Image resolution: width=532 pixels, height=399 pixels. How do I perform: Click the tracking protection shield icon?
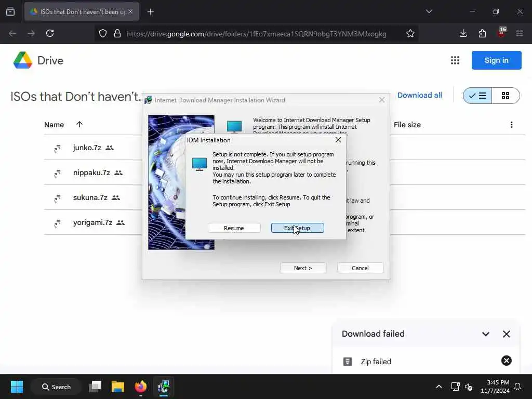103,33
